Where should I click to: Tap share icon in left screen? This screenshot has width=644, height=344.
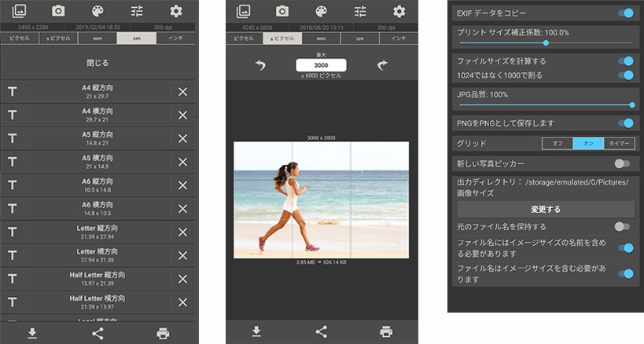98,333
